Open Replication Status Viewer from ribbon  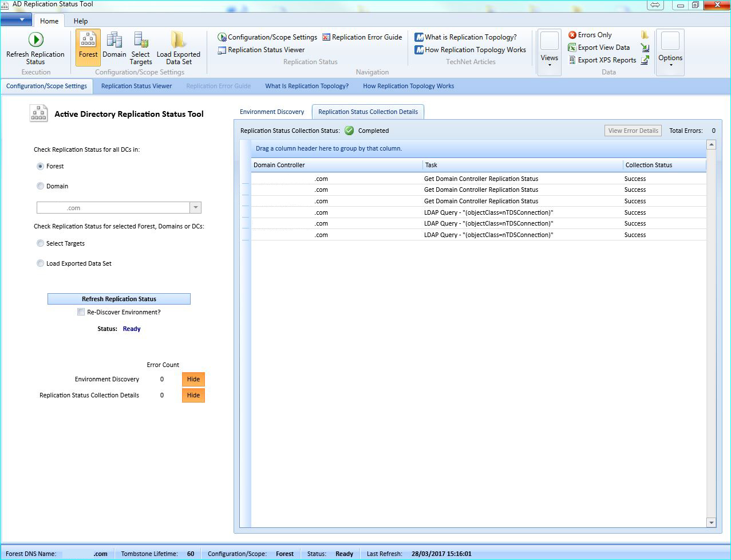coord(261,50)
